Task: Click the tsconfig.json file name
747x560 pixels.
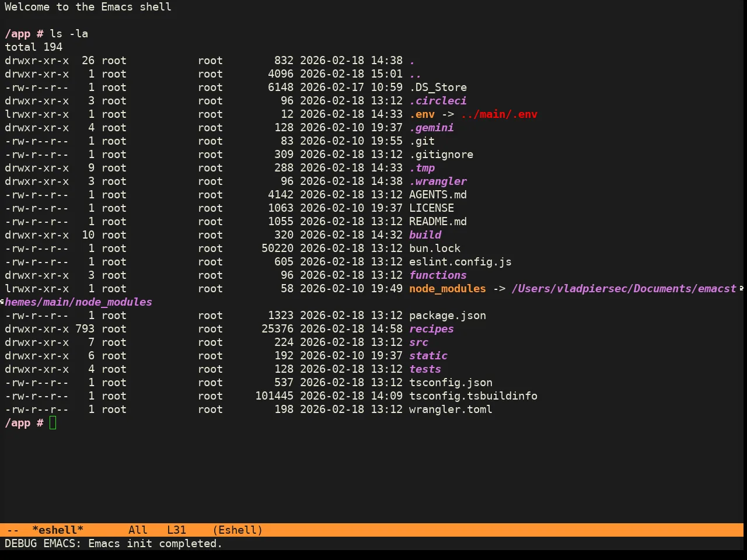Action: pyautogui.click(x=451, y=383)
